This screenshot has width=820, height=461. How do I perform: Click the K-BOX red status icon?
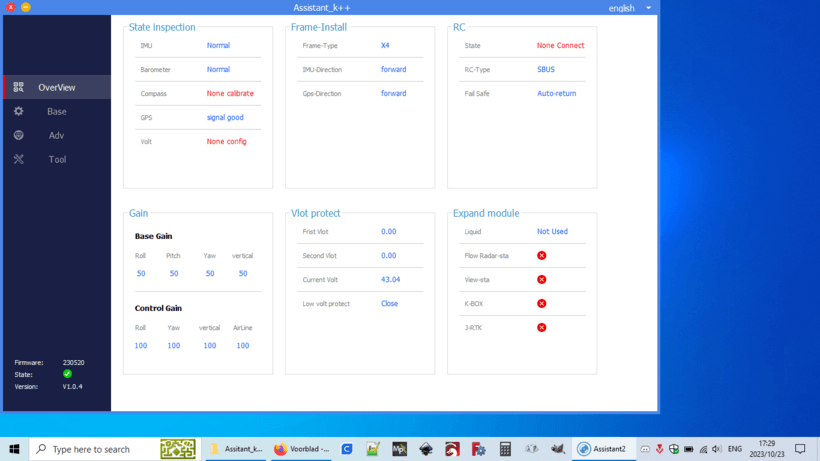tap(542, 304)
